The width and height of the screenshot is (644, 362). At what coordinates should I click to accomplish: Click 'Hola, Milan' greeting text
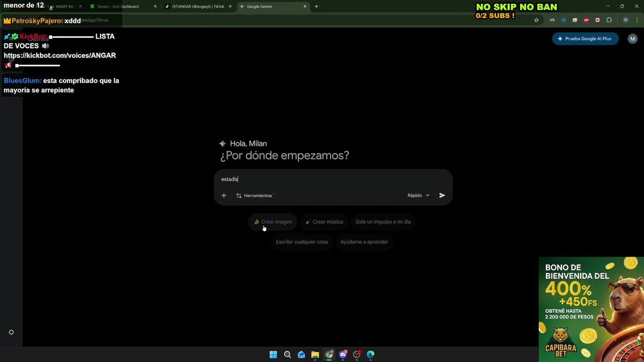click(x=249, y=144)
